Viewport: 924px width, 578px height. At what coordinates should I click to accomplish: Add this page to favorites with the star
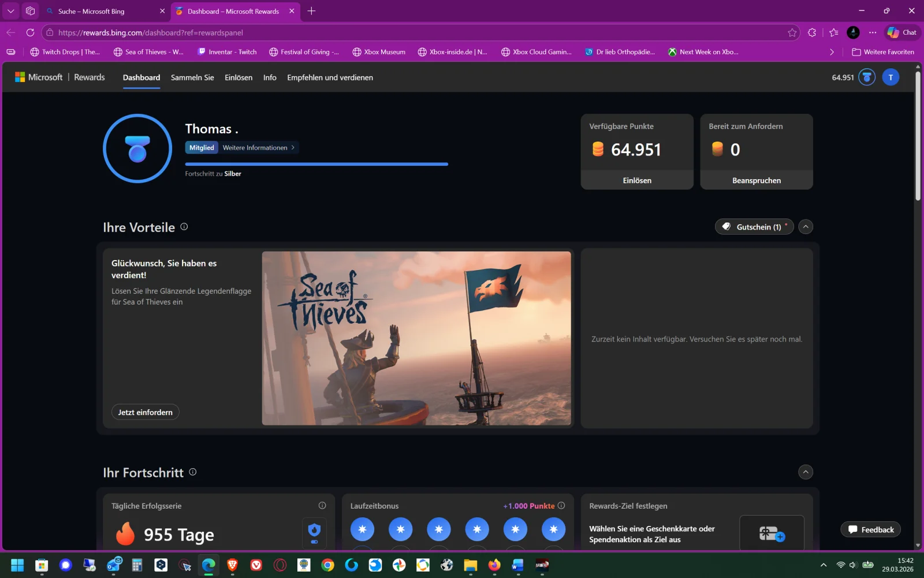tap(792, 32)
